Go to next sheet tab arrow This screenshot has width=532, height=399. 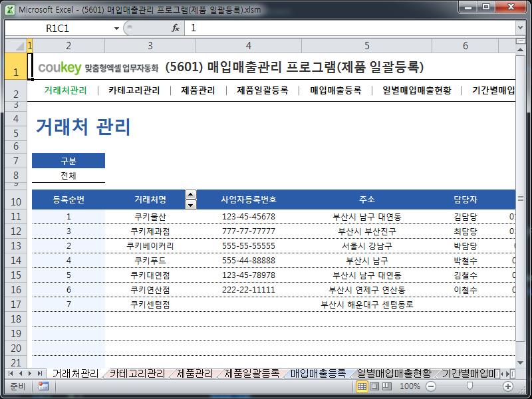(30, 374)
